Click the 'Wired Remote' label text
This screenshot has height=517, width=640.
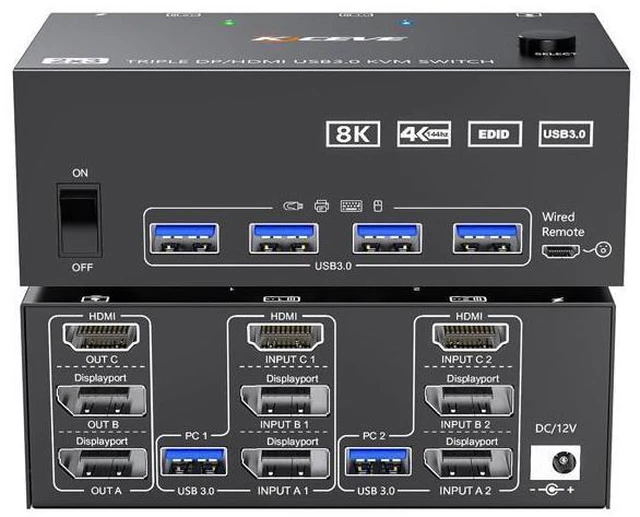[562, 224]
